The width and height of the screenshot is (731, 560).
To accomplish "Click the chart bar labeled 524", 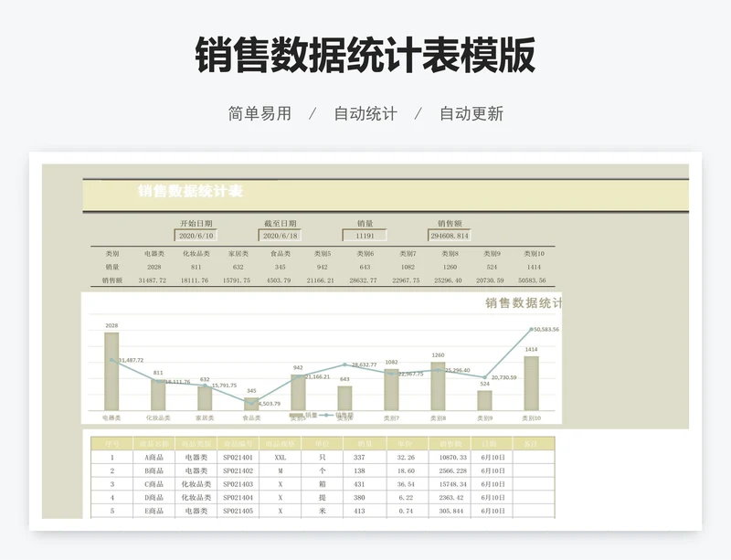I will 485,400.
